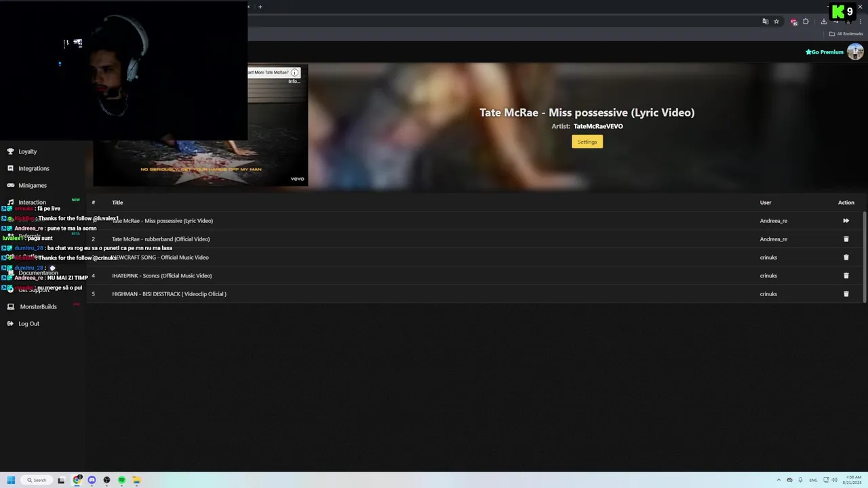The height and width of the screenshot is (488, 868).
Task: Open the Windows Start menu
Action: coord(11,480)
